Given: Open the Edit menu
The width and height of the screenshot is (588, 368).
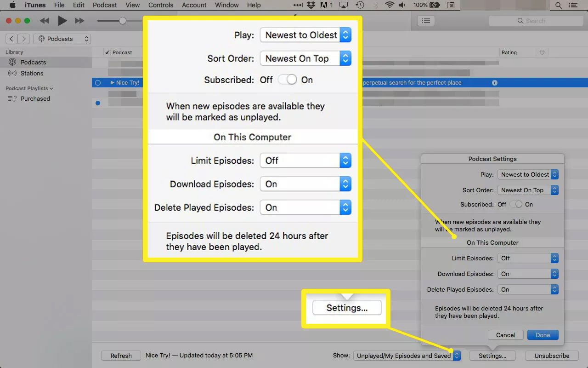Looking at the screenshot, I should pyautogui.click(x=79, y=5).
